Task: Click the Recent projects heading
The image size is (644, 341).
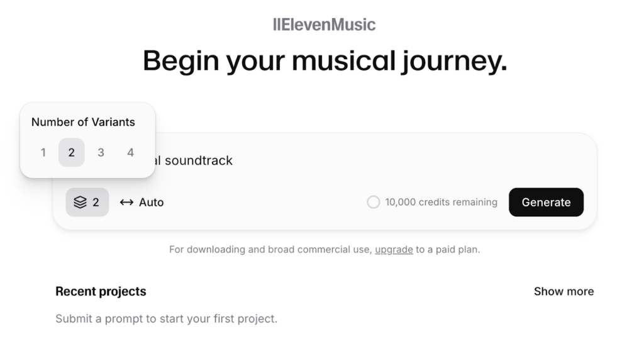Action: point(101,291)
